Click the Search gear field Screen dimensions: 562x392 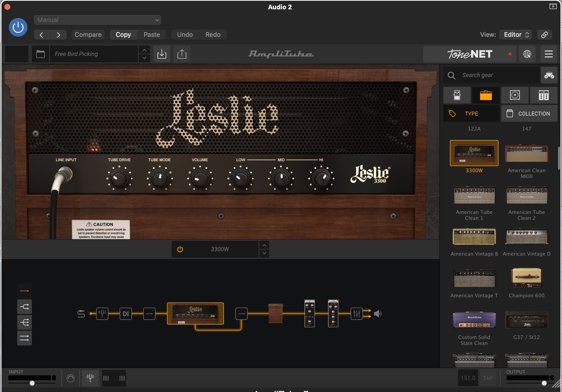(x=492, y=75)
